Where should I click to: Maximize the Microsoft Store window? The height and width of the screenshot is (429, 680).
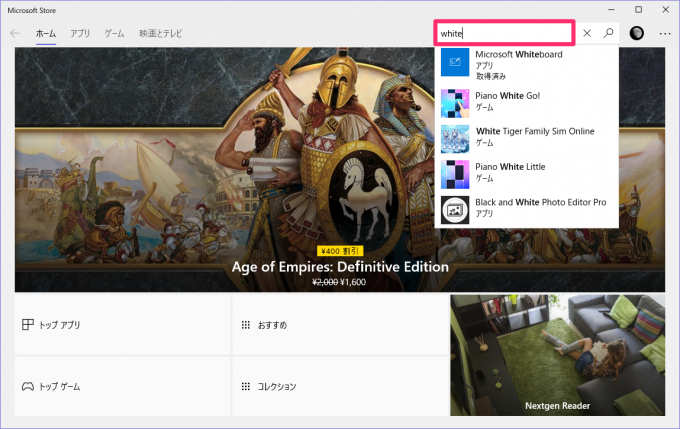638,10
